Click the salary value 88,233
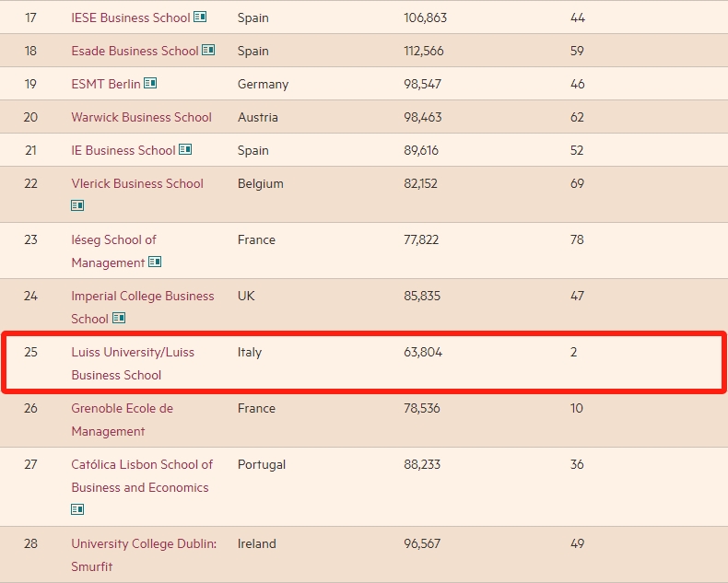 pyautogui.click(x=422, y=464)
